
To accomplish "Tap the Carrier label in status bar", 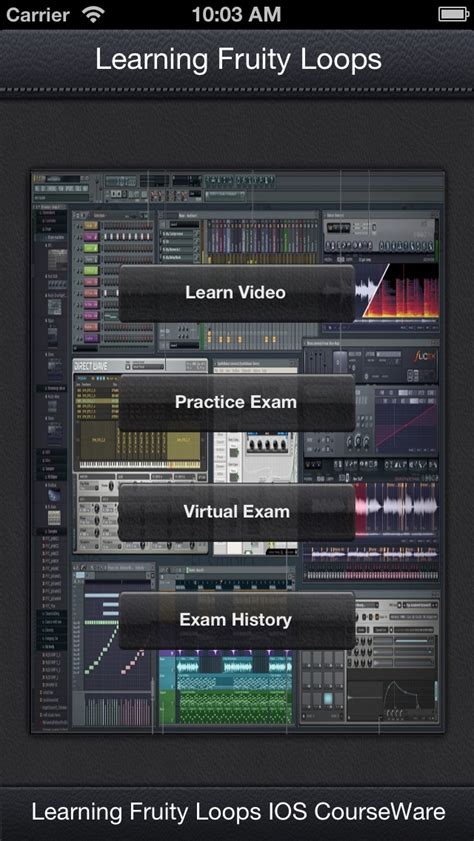I will [38, 14].
